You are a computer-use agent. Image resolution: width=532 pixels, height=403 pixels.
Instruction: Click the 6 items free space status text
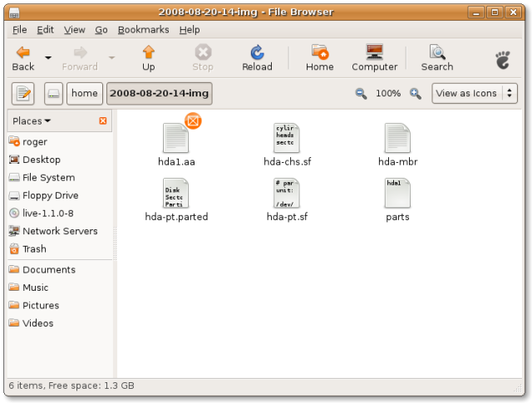71,386
